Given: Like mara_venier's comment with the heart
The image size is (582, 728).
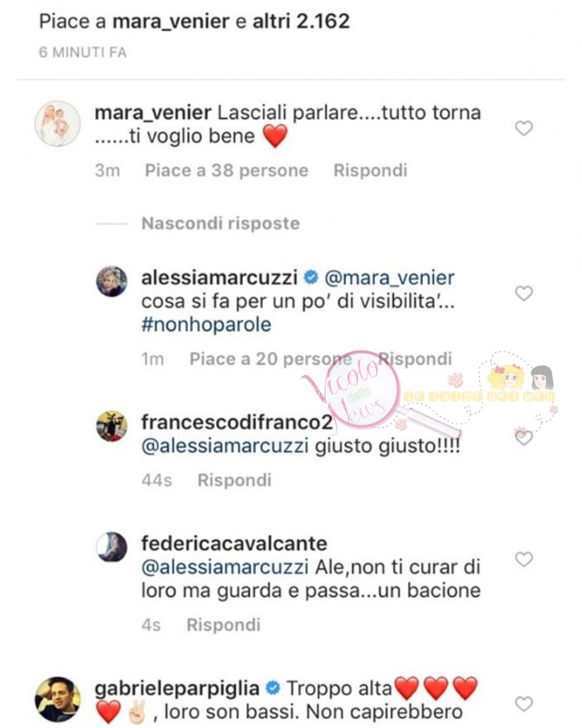Looking at the screenshot, I should 523,129.
